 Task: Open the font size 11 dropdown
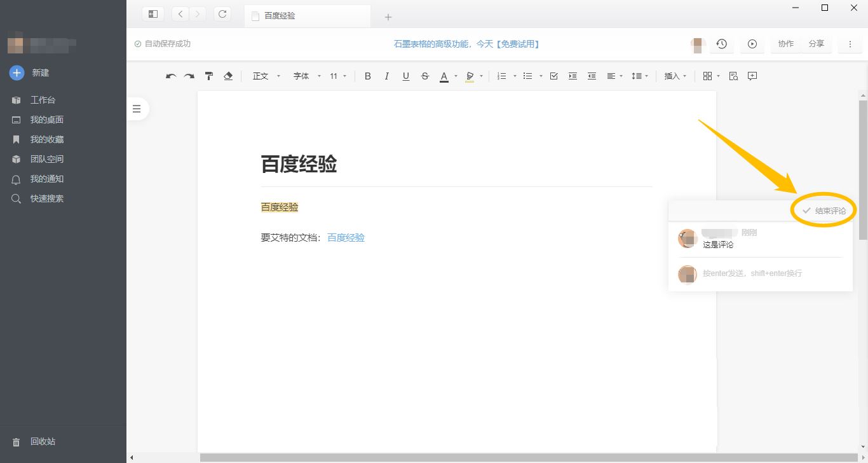pyautogui.click(x=338, y=76)
